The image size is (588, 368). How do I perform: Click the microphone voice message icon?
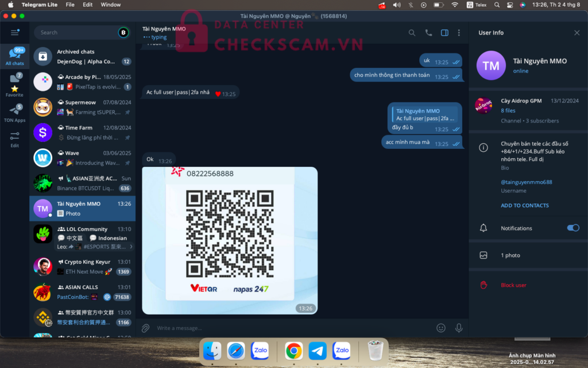click(459, 328)
